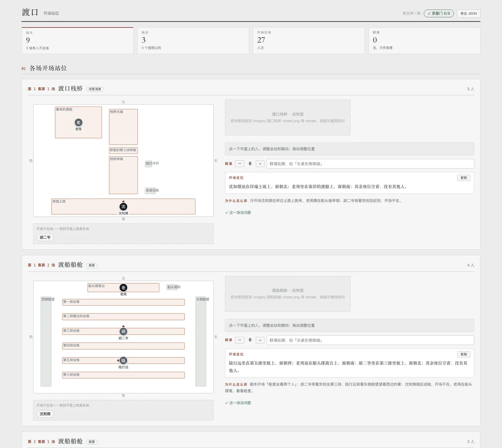The height and width of the screenshot is (448, 502).
Task: Increase 群演 count in 渡船船舱 scene
Action: click(260, 340)
